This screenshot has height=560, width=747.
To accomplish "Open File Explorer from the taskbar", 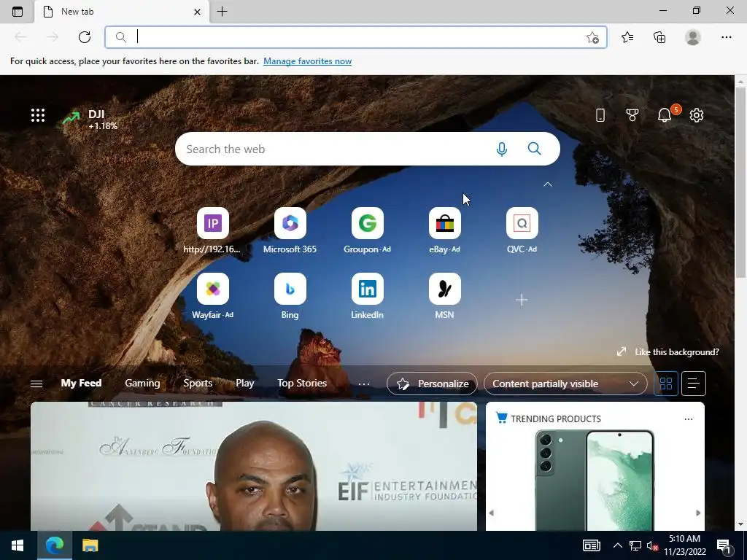I will (90, 545).
